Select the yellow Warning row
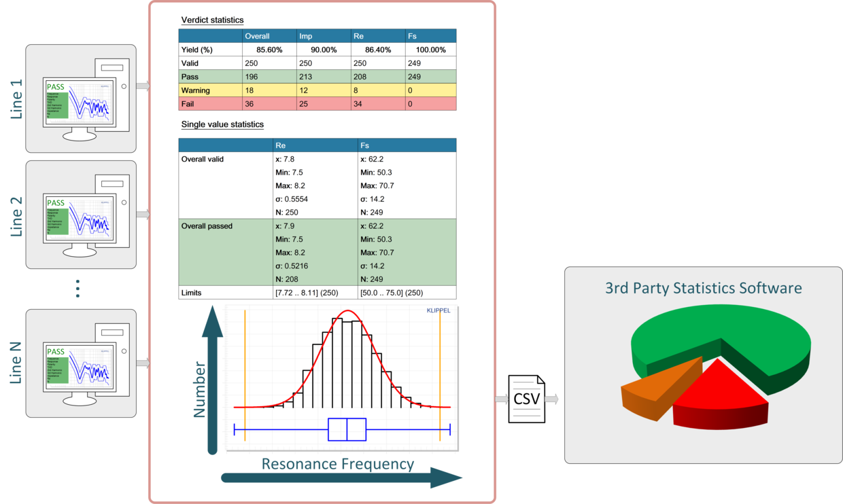Image resolution: width=843 pixels, height=504 pixels. click(x=317, y=90)
